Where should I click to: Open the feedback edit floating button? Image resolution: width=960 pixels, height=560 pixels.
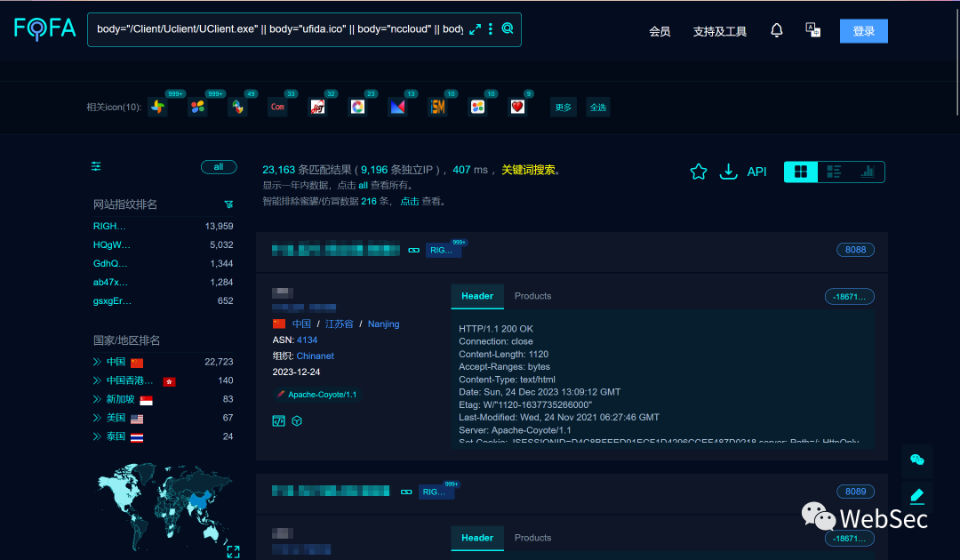[917, 496]
